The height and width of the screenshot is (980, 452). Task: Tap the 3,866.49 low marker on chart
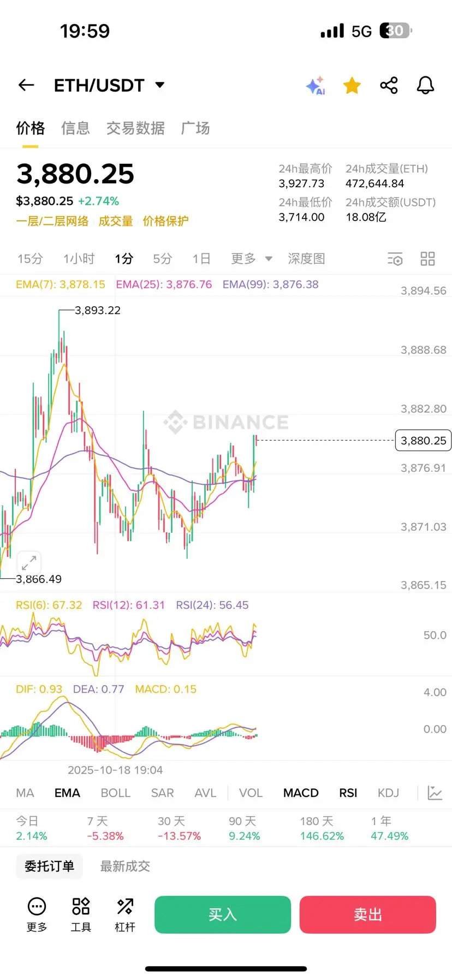click(38, 579)
